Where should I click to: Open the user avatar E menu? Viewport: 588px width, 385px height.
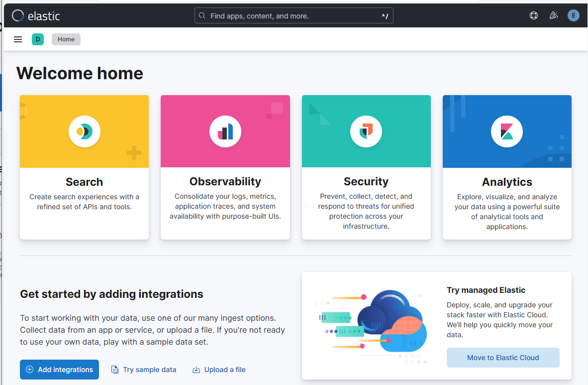574,15
